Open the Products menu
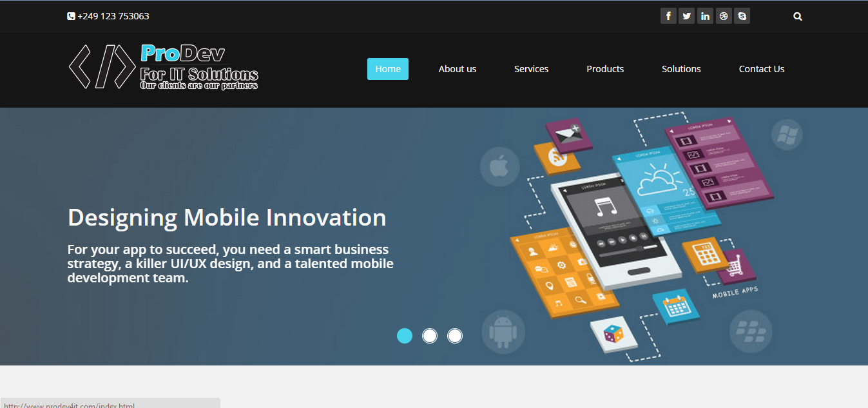Viewport: 868px width, 408px height. [605, 69]
